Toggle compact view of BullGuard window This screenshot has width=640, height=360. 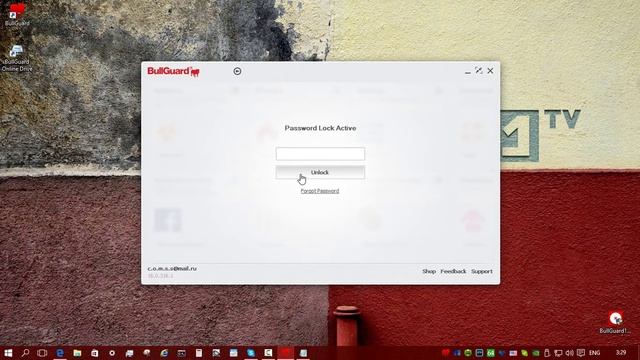pos(479,71)
